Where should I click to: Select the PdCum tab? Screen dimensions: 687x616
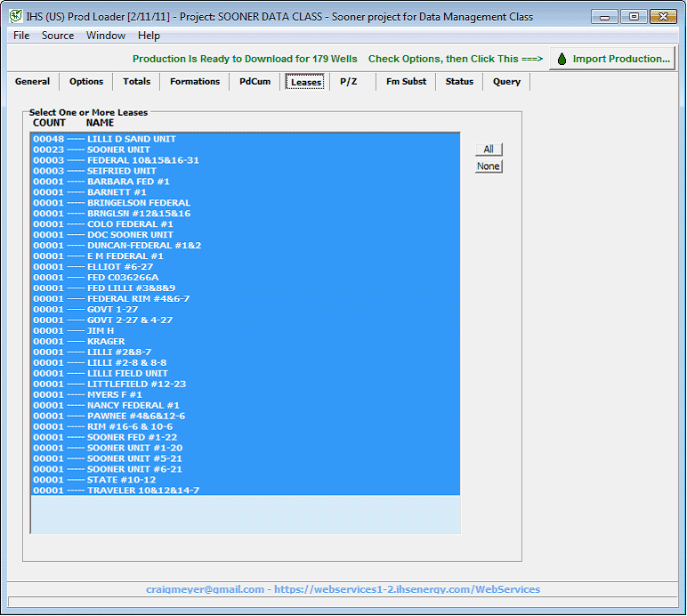coord(255,82)
